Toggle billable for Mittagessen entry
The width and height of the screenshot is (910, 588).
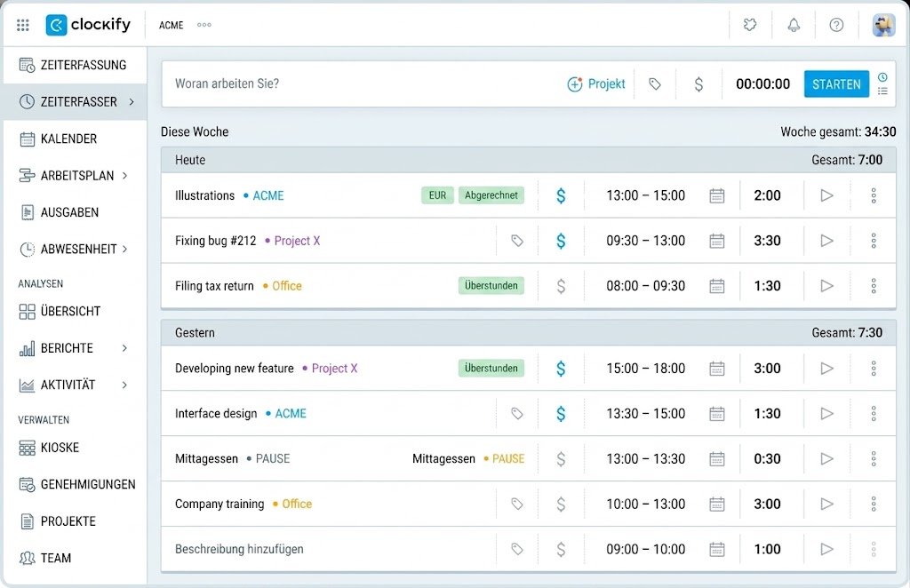(561, 458)
